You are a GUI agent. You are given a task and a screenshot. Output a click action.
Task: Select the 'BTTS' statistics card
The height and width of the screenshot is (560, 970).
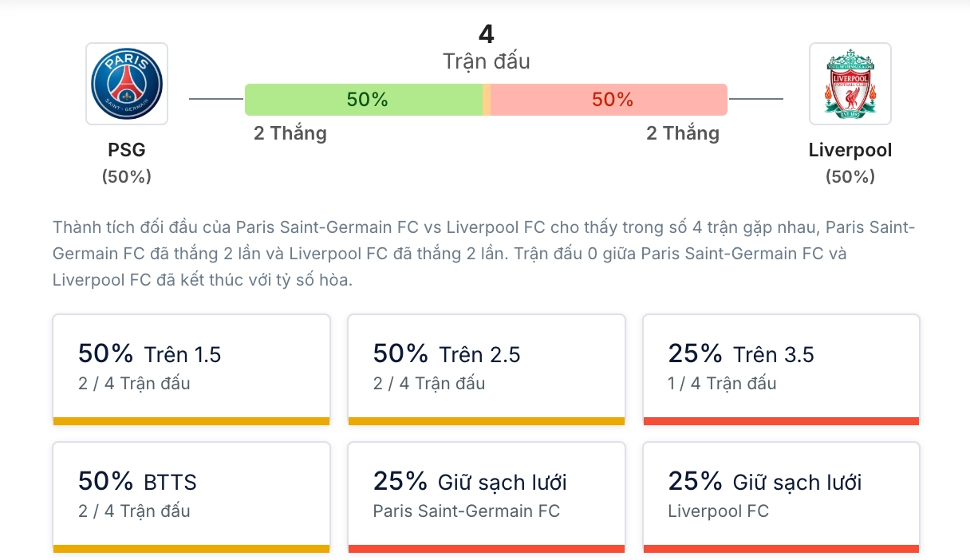pyautogui.click(x=191, y=496)
